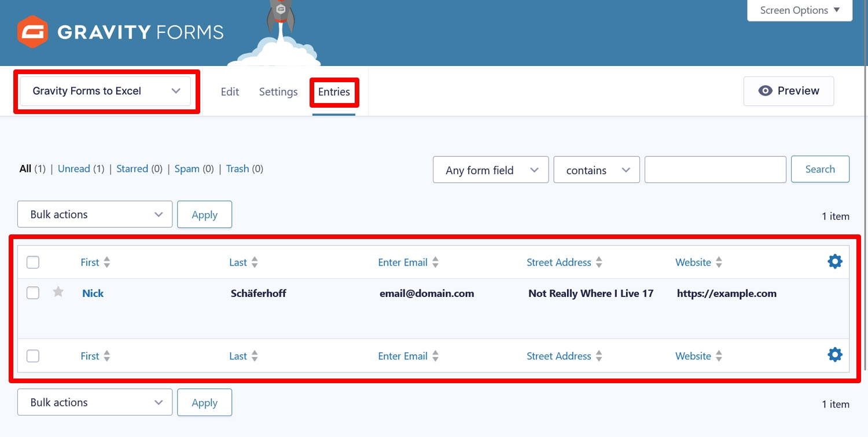
Task: Switch to the Entries tab
Action: point(334,91)
